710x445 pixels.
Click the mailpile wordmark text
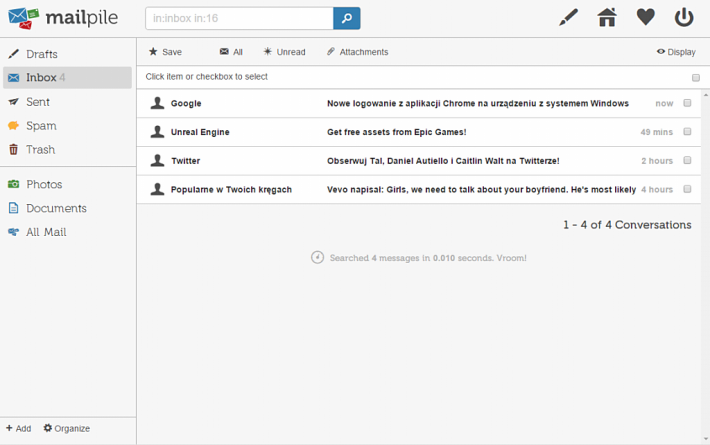click(x=82, y=19)
